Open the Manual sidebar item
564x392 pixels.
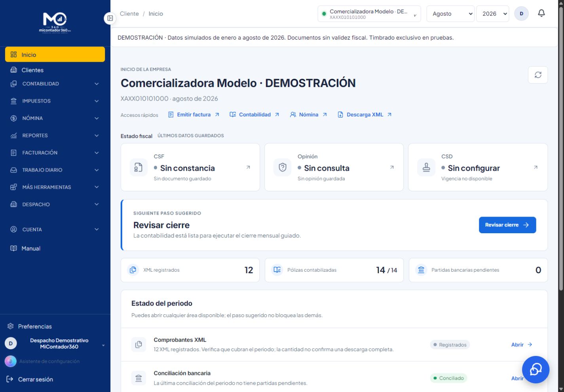(55, 249)
